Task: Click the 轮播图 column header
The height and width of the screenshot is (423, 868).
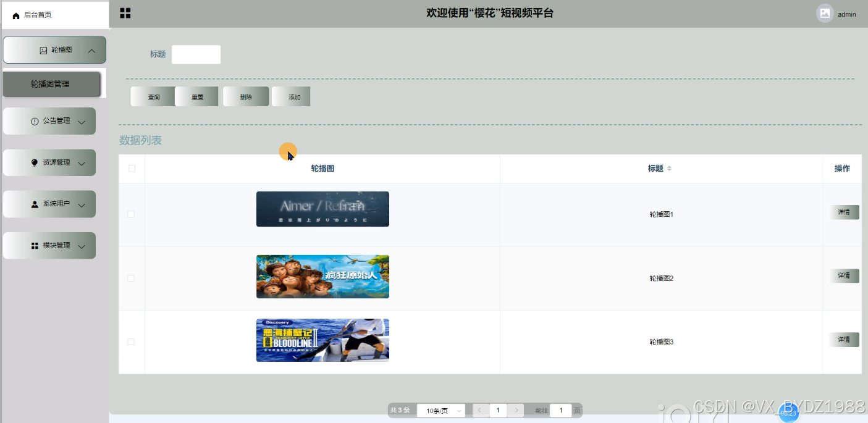Action: [x=322, y=169]
